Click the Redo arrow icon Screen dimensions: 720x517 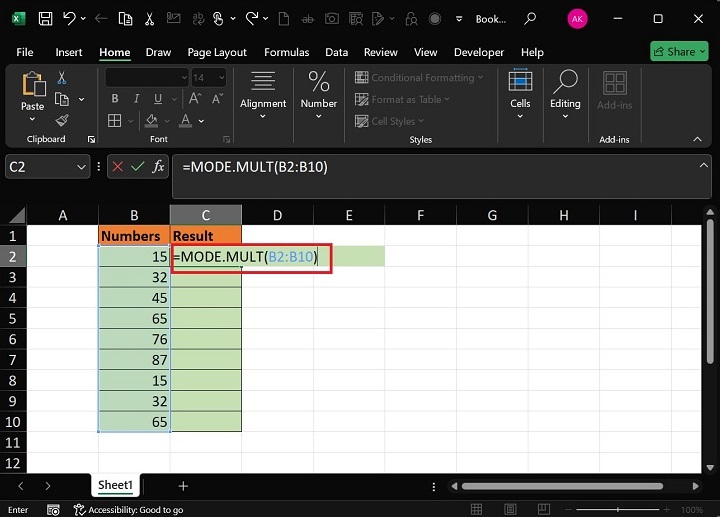pyautogui.click(x=252, y=19)
